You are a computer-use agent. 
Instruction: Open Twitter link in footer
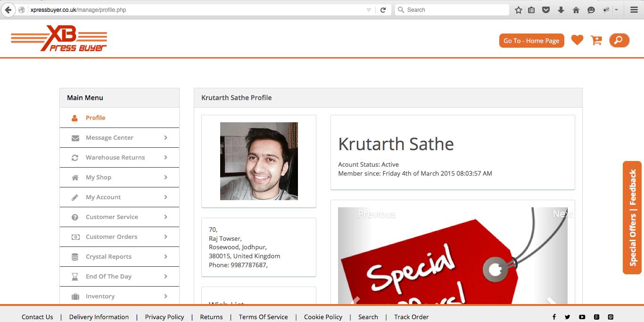pos(567,317)
